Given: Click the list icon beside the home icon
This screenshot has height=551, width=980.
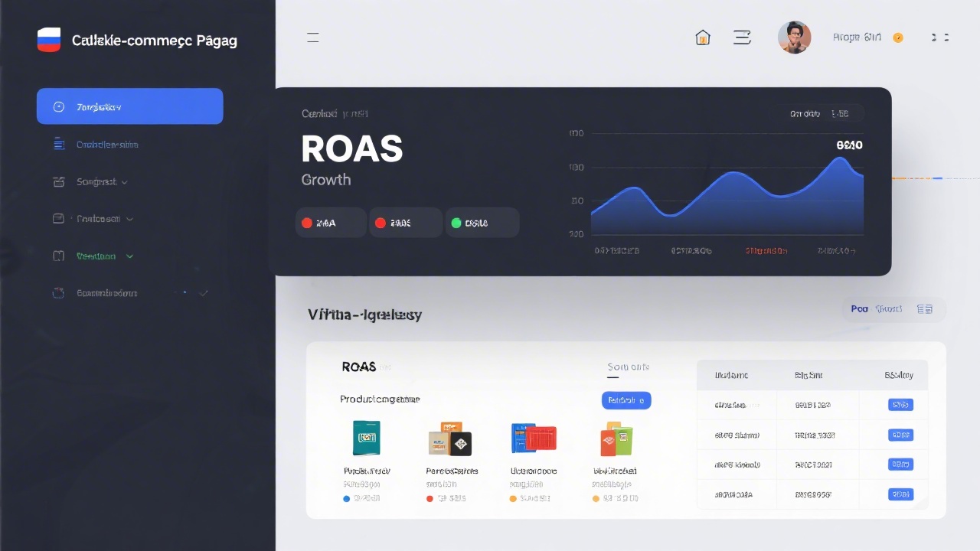Looking at the screenshot, I should click(x=742, y=37).
